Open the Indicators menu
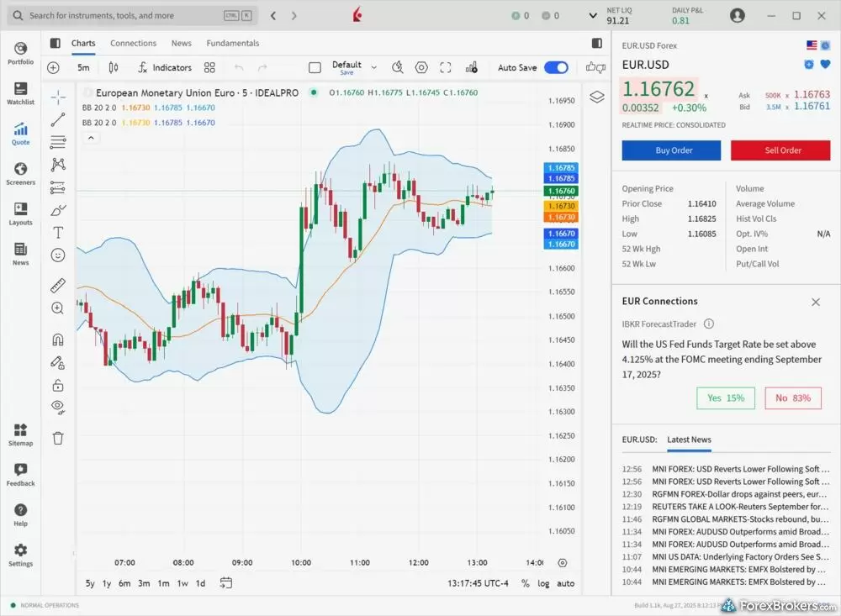 [x=165, y=67]
